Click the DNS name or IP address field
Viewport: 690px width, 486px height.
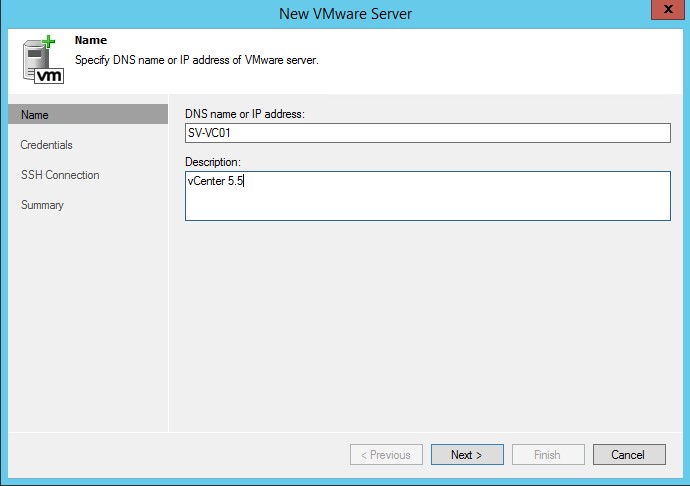tap(428, 133)
